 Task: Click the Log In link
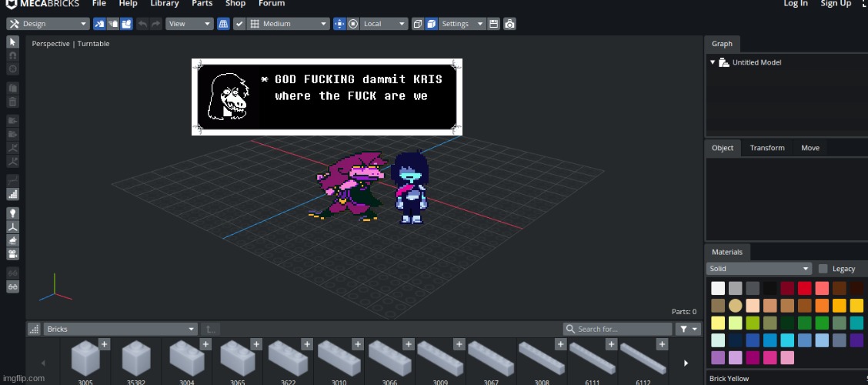[796, 3]
